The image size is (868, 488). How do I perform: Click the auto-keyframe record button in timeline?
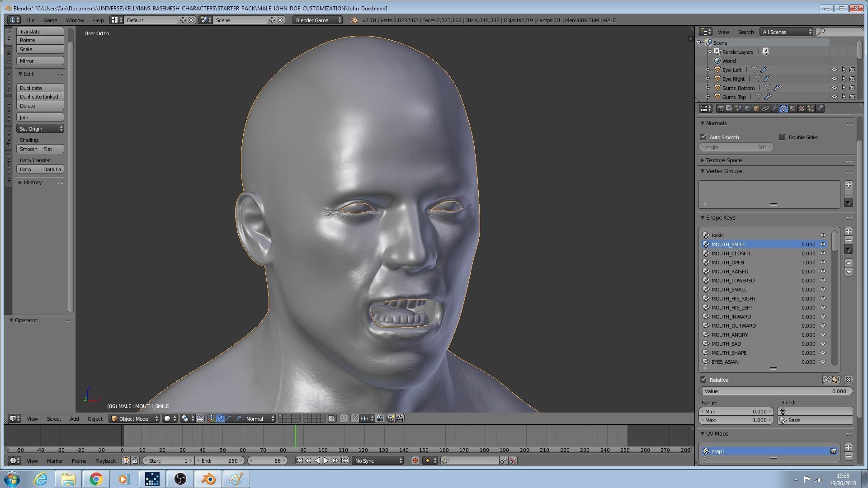(415, 460)
